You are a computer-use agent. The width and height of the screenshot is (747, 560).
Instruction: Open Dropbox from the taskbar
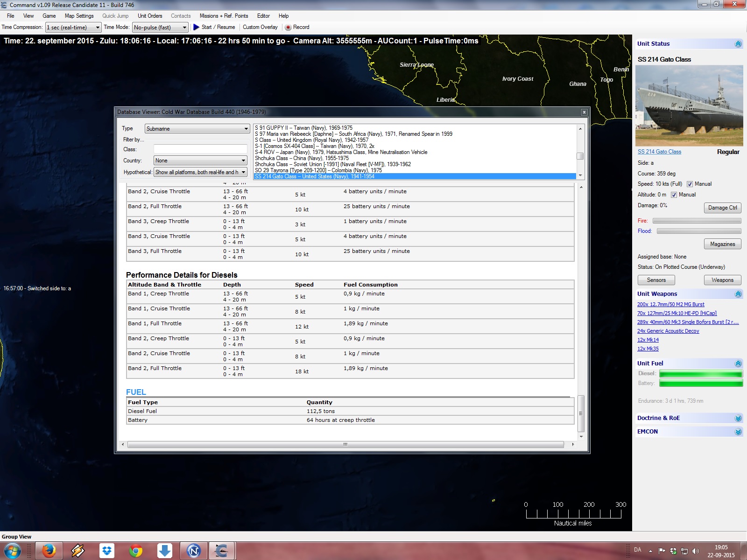(x=107, y=551)
